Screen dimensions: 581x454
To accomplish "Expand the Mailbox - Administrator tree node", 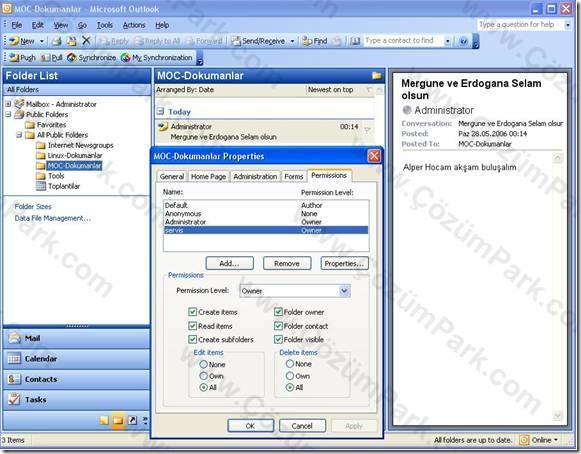I will pos(8,104).
